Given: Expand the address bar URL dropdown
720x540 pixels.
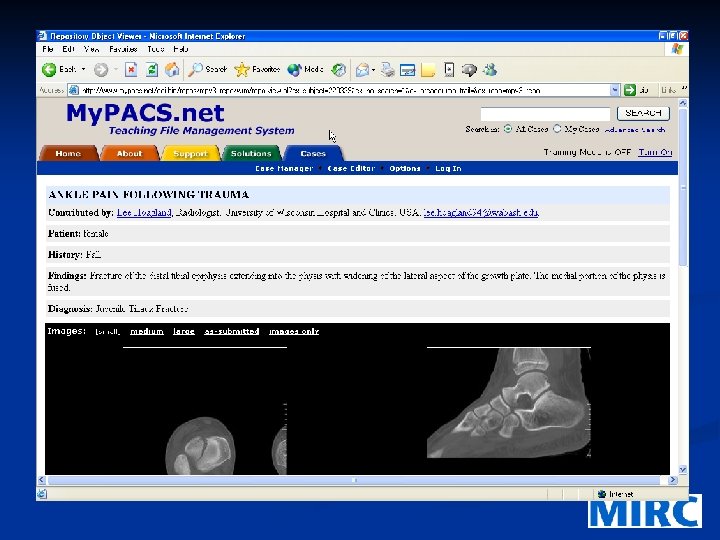Looking at the screenshot, I should pyautogui.click(x=615, y=90).
